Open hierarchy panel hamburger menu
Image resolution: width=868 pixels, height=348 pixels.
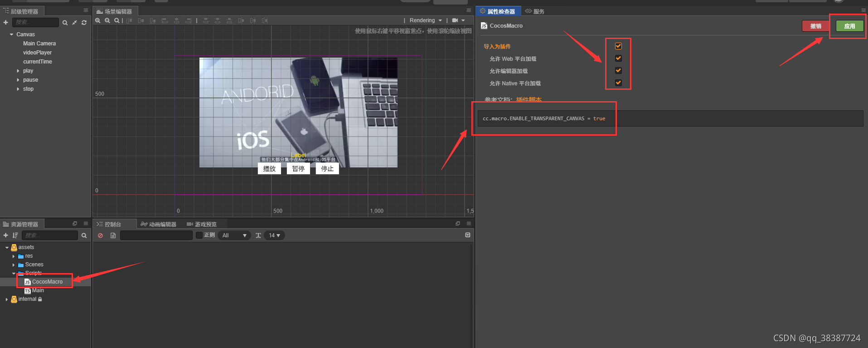pos(86,10)
